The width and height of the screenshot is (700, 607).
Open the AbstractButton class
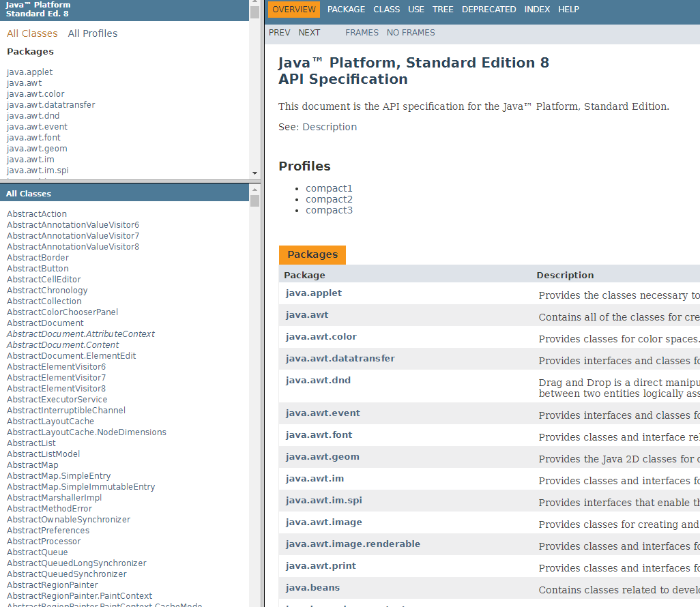coord(38,269)
